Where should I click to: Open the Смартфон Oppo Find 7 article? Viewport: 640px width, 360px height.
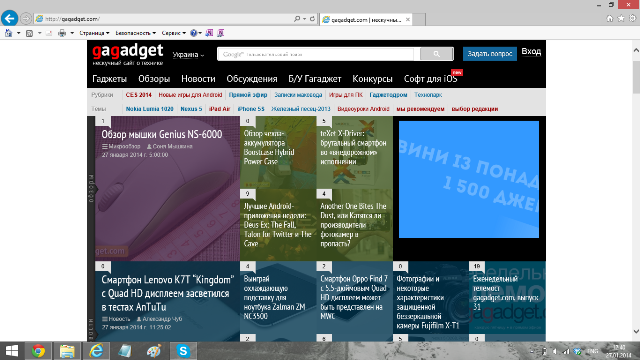pos(354,298)
